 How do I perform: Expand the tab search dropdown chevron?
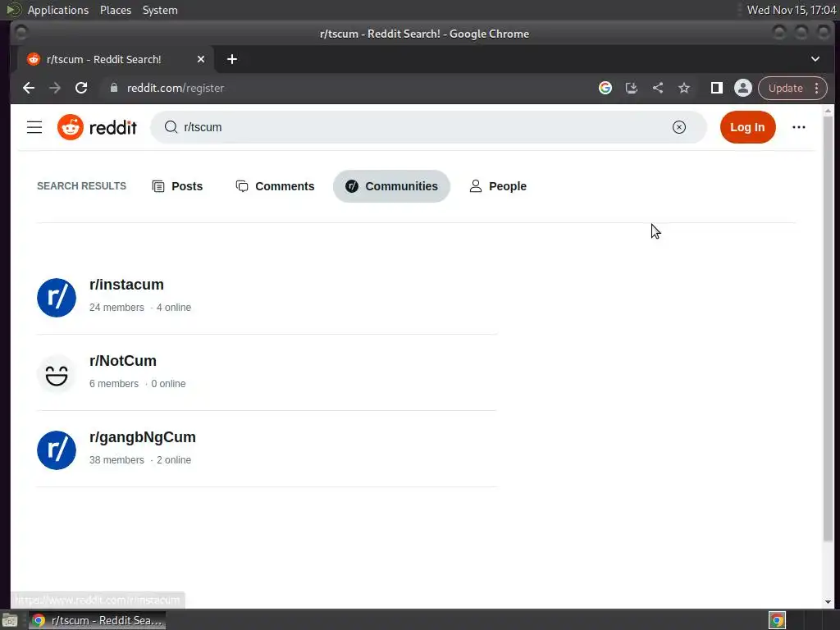tap(815, 59)
